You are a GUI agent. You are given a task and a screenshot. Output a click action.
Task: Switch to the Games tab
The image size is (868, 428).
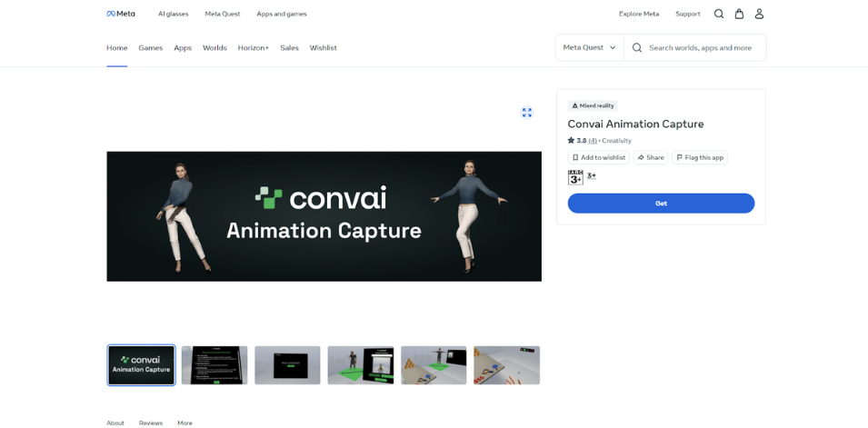[x=151, y=48]
